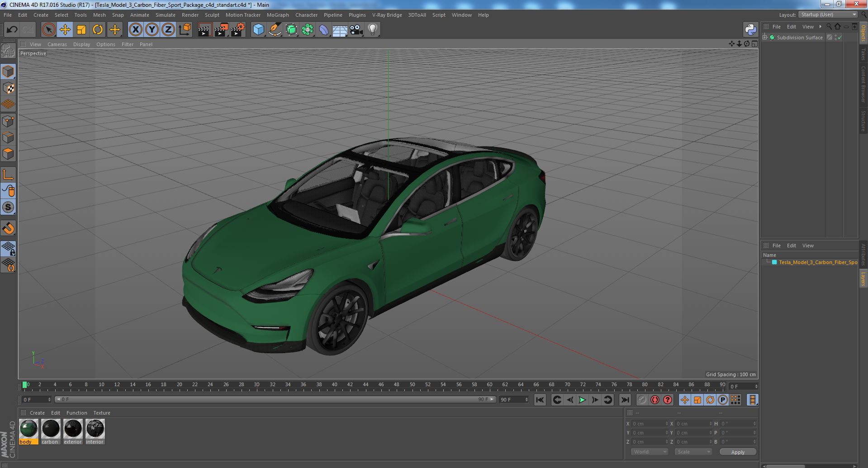Activate the Rotate tool
868x468 pixels.
click(x=98, y=30)
